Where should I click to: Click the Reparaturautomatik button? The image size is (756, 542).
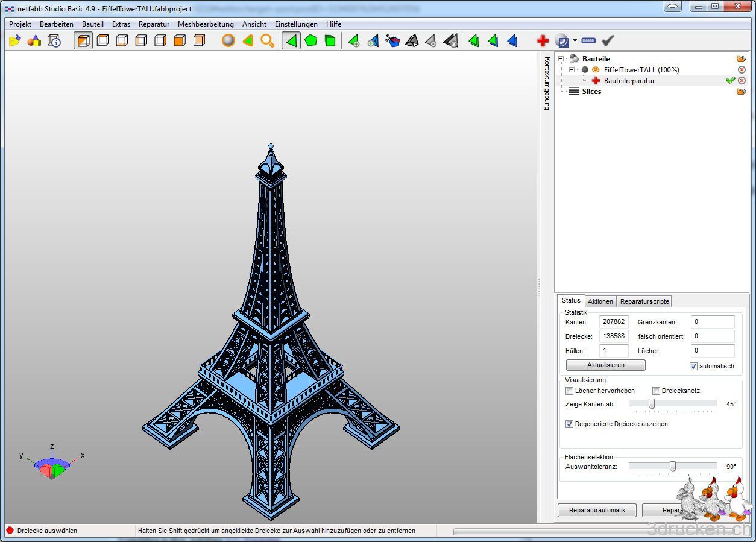597,511
